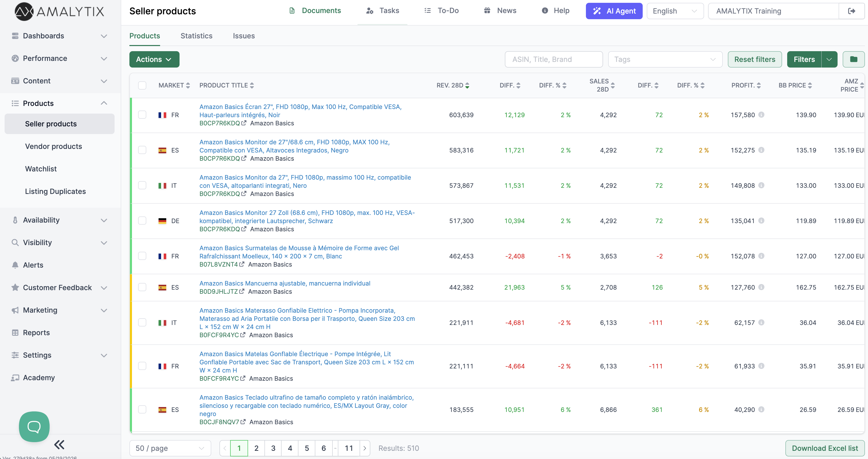868x459 pixels.
Task: Check the IT Materasso Gonfiabile row
Action: tap(142, 323)
